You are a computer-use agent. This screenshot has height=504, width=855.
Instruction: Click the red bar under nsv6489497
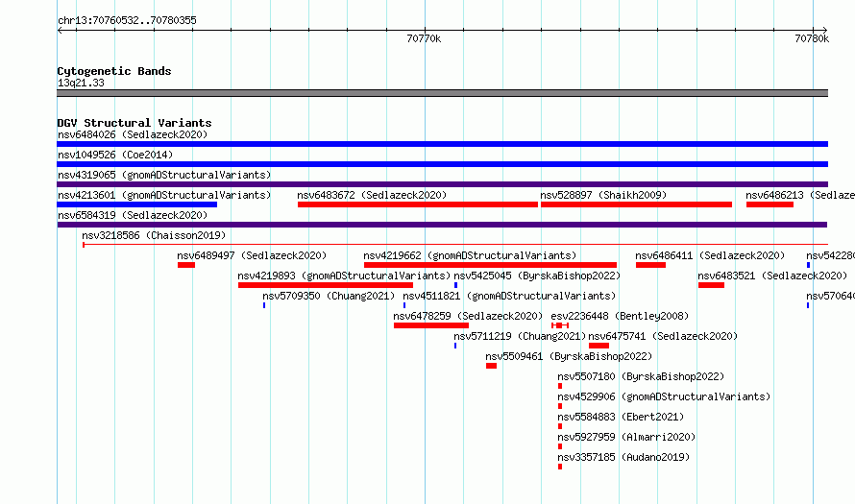point(186,265)
